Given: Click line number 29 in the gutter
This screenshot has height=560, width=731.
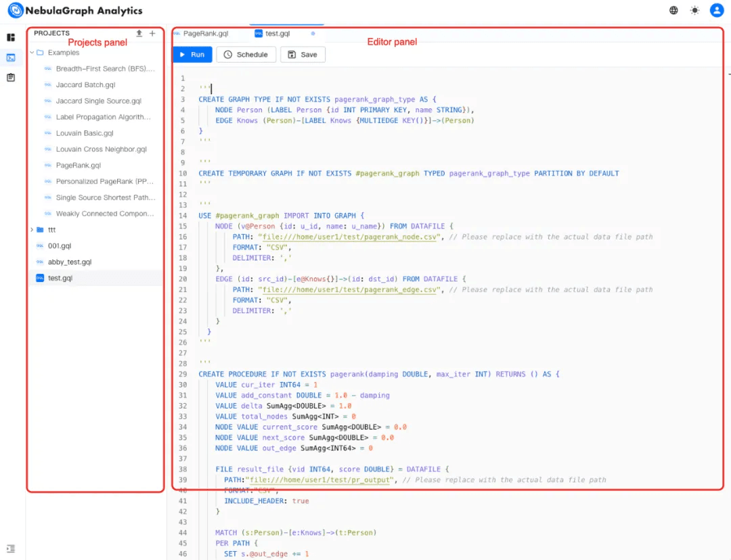Looking at the screenshot, I should tap(183, 374).
